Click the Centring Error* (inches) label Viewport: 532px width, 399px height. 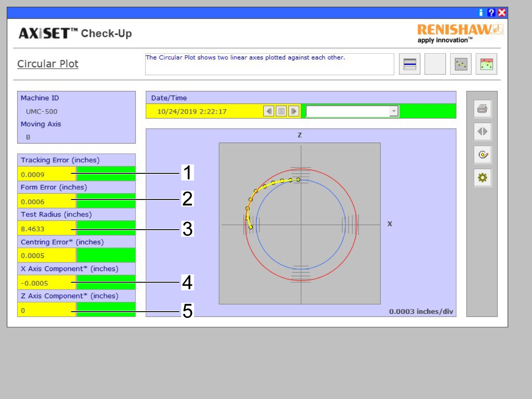pos(62,242)
